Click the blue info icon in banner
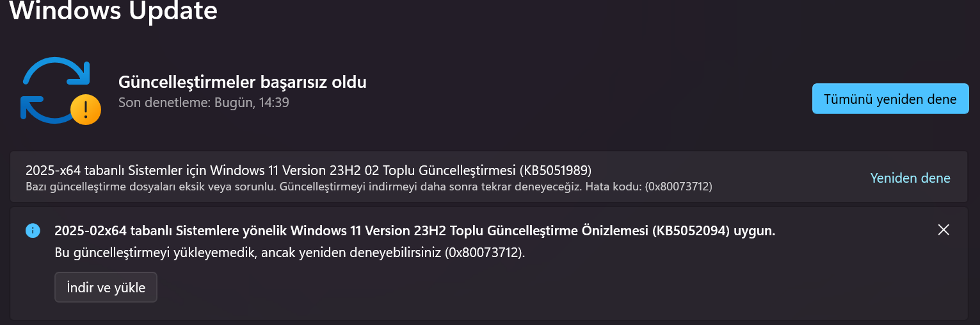This screenshot has height=325, width=980. pos(33,231)
